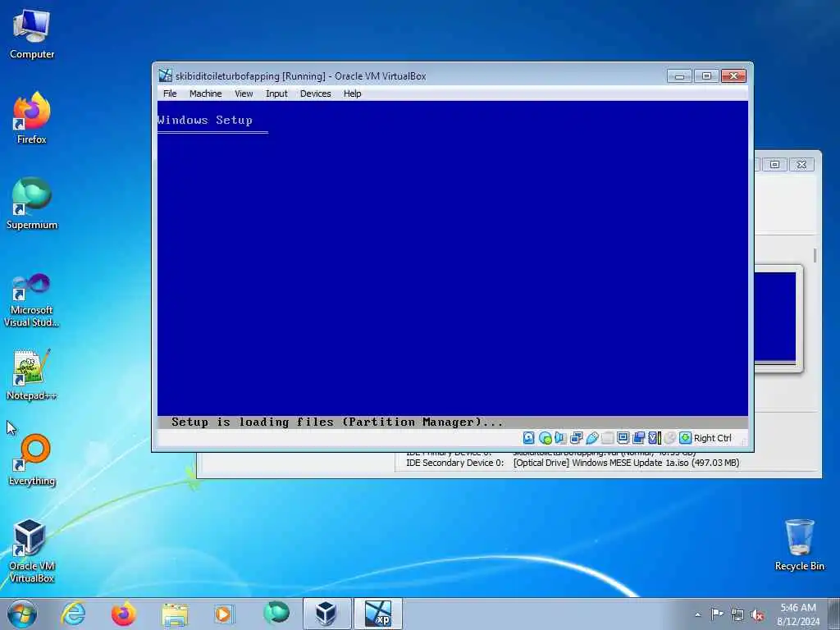Maximize the VirtualBox Manager background window

tap(774, 164)
